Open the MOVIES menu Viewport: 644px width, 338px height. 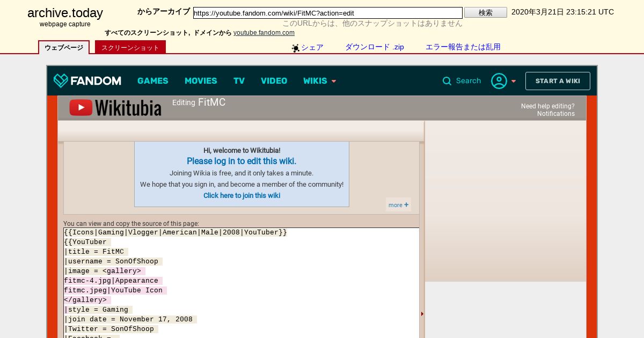201,81
